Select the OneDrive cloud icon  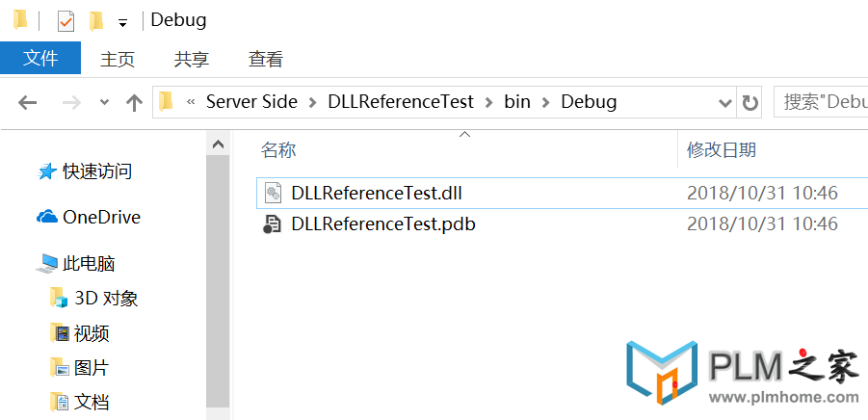point(47,217)
